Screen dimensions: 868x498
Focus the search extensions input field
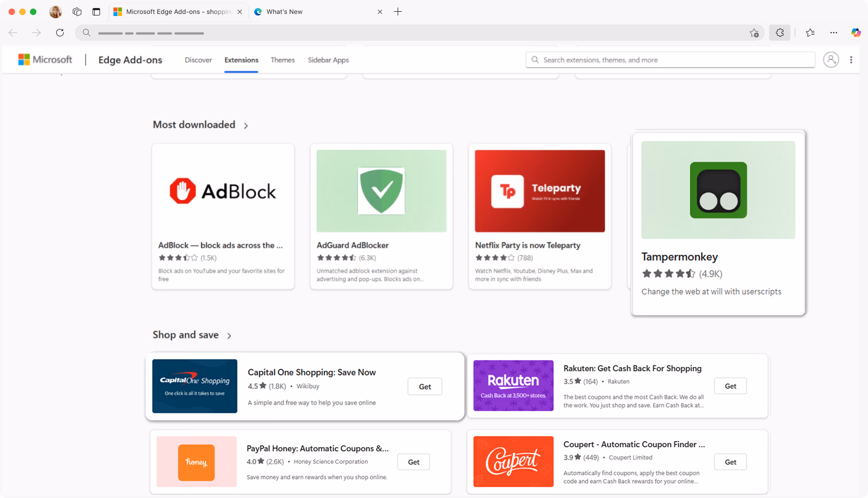point(670,60)
